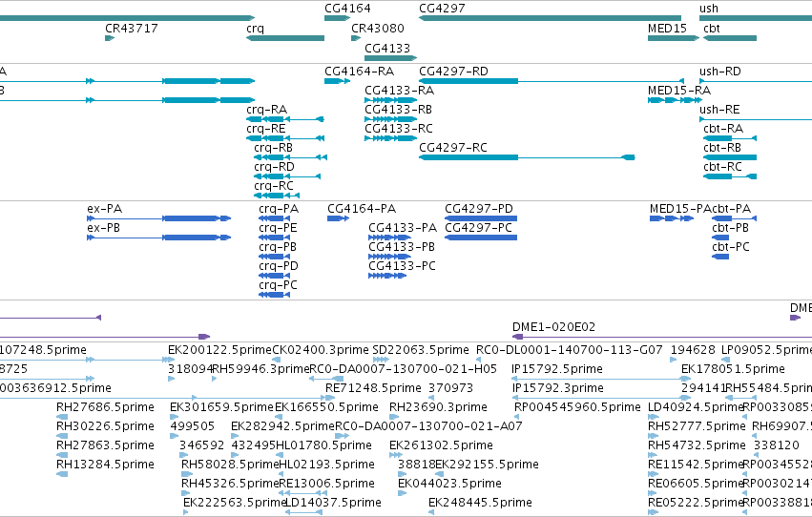Select the cbt-RA transcript label
812x517 pixels.
tap(723, 129)
